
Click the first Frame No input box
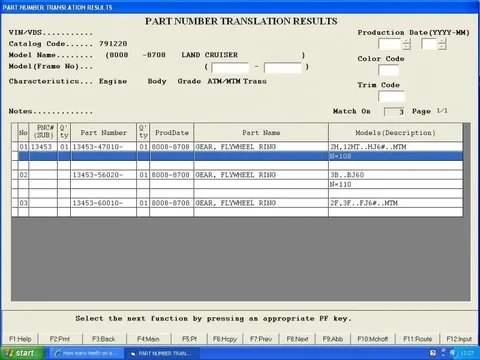(x=230, y=67)
